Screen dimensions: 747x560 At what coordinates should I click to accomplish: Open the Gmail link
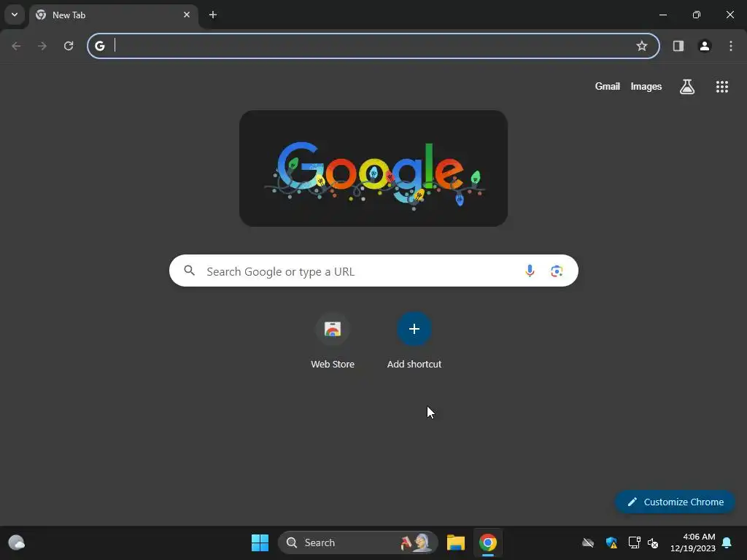tap(608, 86)
